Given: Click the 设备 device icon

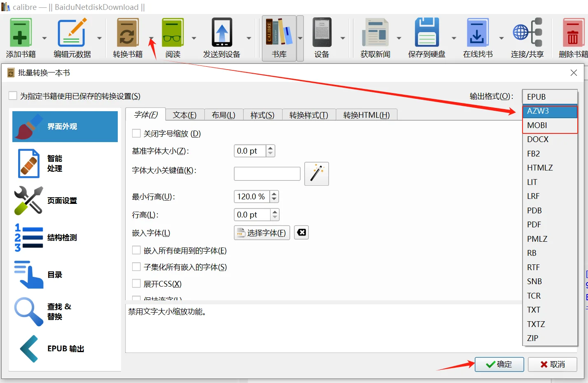Looking at the screenshot, I should [x=322, y=33].
